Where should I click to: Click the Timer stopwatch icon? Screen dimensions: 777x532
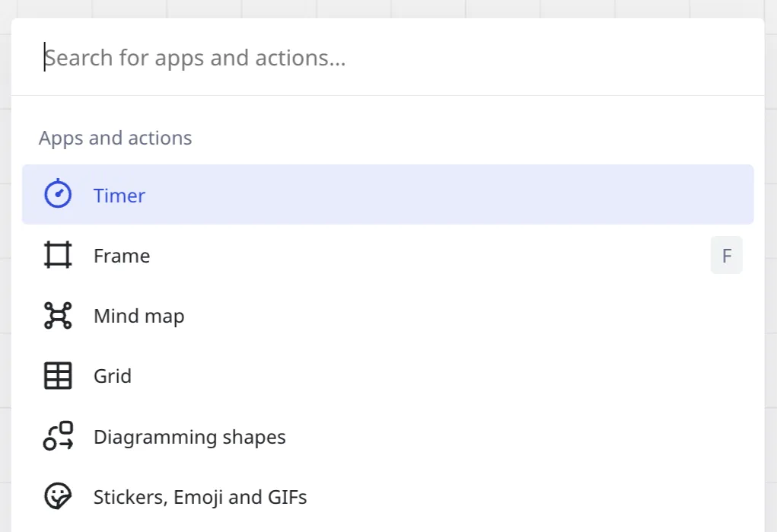(x=58, y=195)
